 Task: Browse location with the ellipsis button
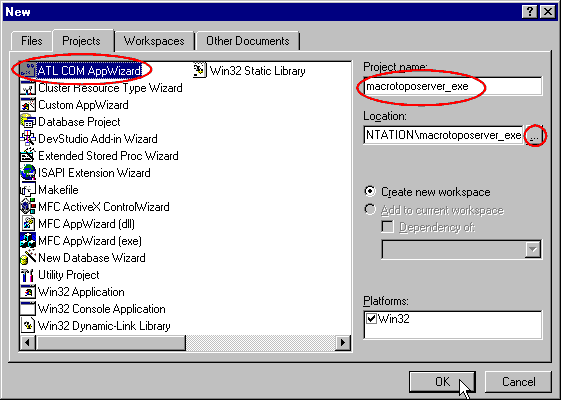(534, 135)
